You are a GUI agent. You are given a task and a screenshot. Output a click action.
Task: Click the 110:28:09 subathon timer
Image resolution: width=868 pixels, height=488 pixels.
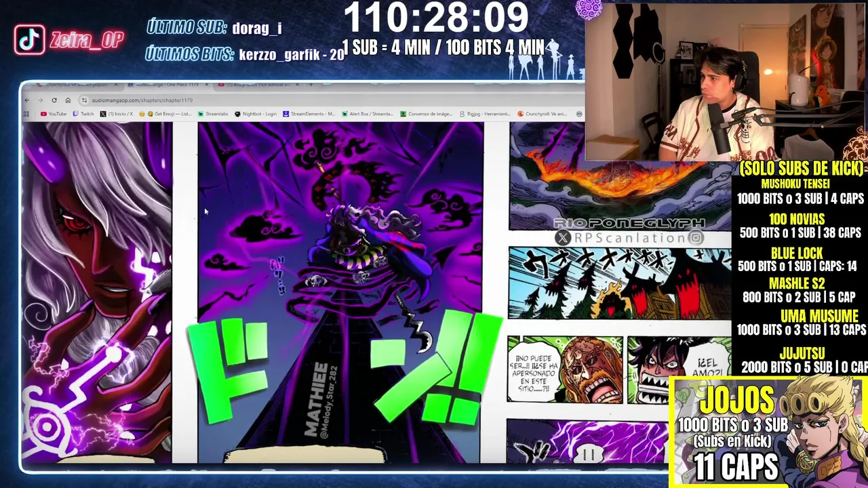point(436,18)
